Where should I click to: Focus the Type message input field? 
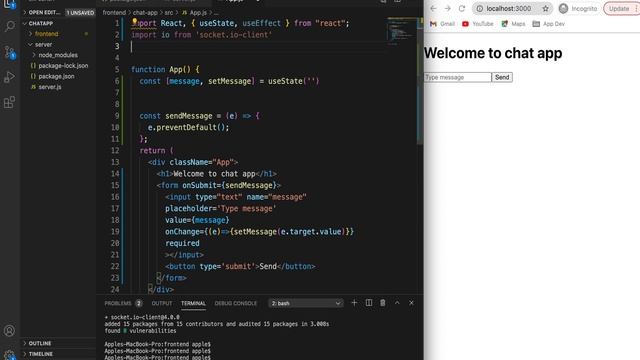[x=458, y=77]
